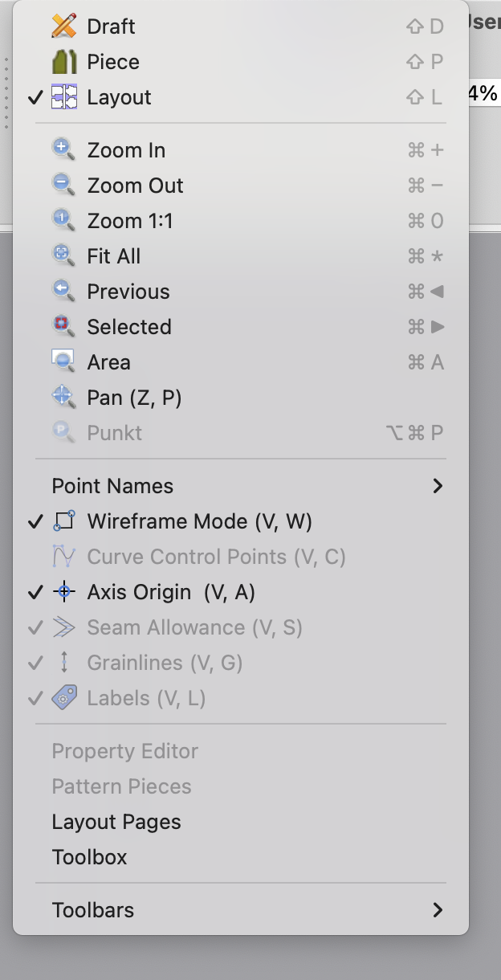Screen dimensions: 501x980
Task: Select the Piece mode icon
Action: coord(63,62)
